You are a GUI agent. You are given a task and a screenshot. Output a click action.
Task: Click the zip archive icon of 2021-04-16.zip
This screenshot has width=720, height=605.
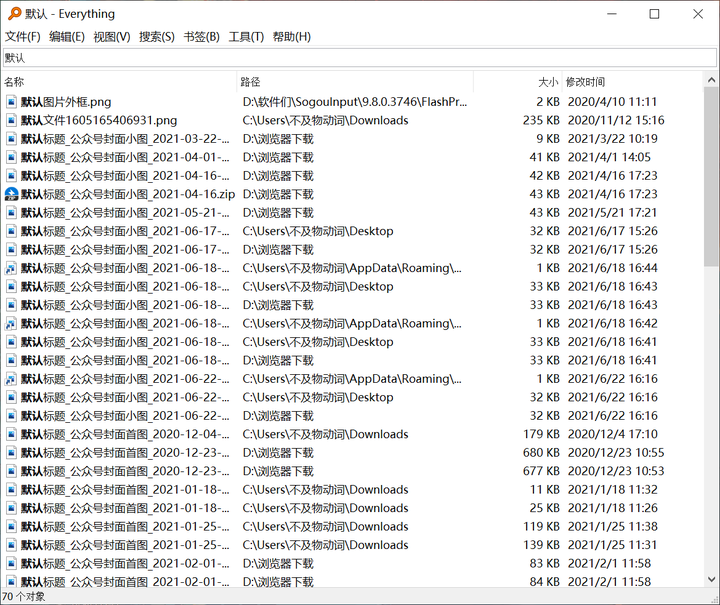pos(11,194)
